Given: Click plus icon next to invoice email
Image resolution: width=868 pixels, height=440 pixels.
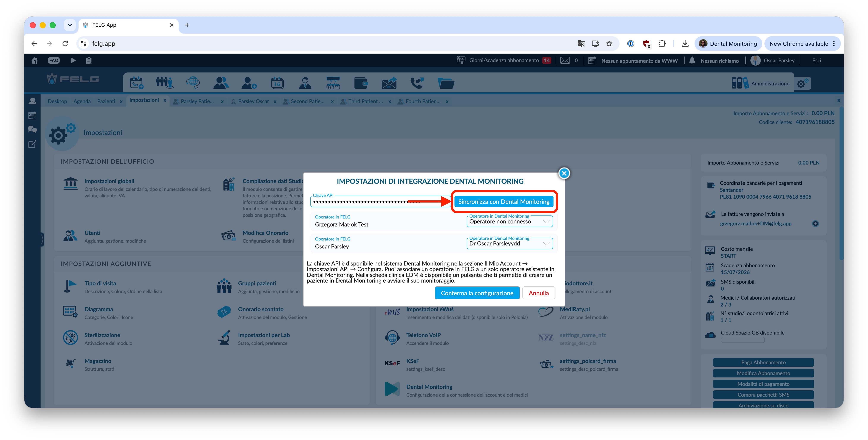Looking at the screenshot, I should pos(815,223).
